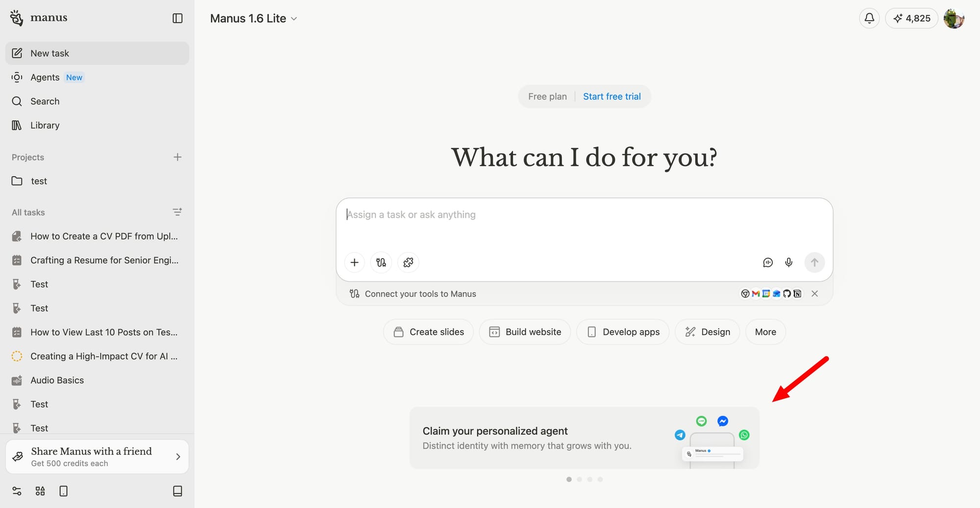
Task: Expand the Manus 1.6 Lite model dropdown
Action: pyautogui.click(x=253, y=19)
